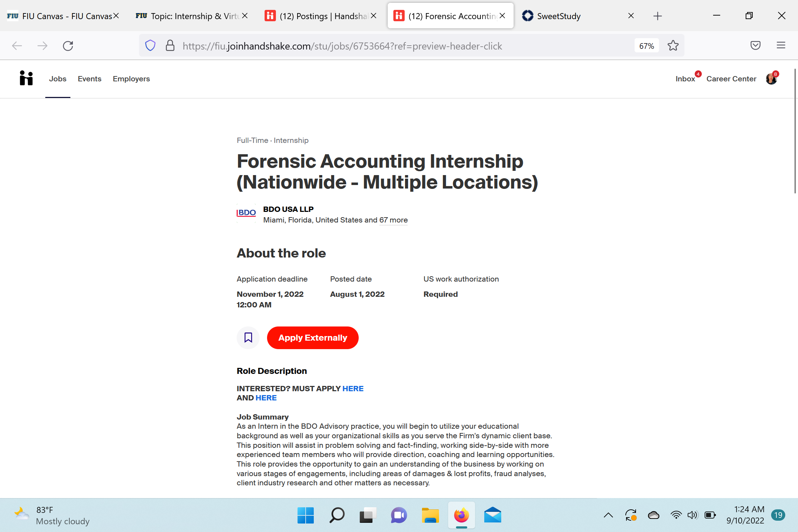The height and width of the screenshot is (532, 798).
Task: Open the notification center badge showing 19
Action: coord(778,515)
